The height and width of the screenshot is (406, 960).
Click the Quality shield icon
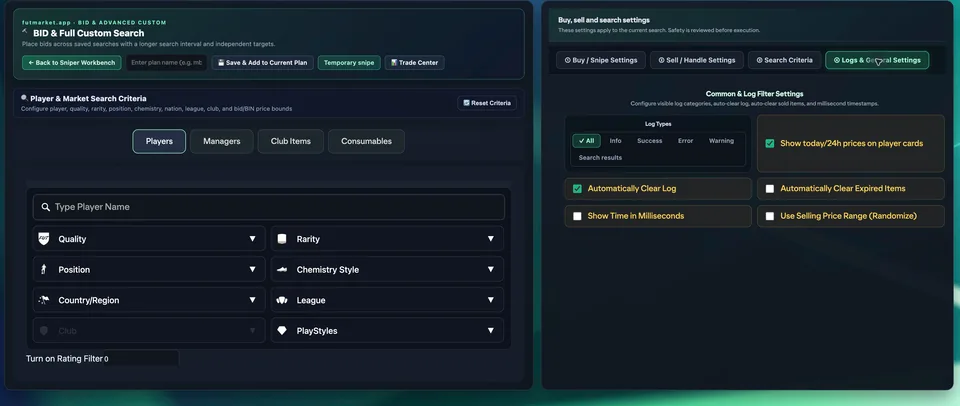coord(43,239)
